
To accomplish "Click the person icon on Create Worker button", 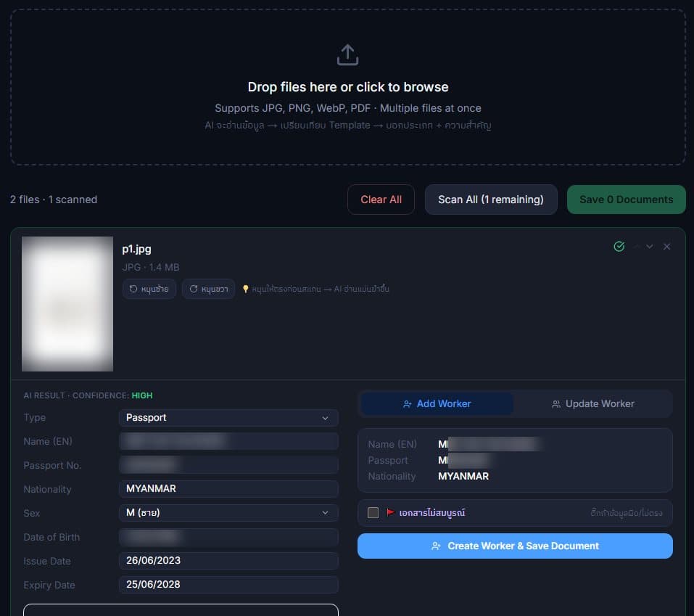I will (x=436, y=546).
